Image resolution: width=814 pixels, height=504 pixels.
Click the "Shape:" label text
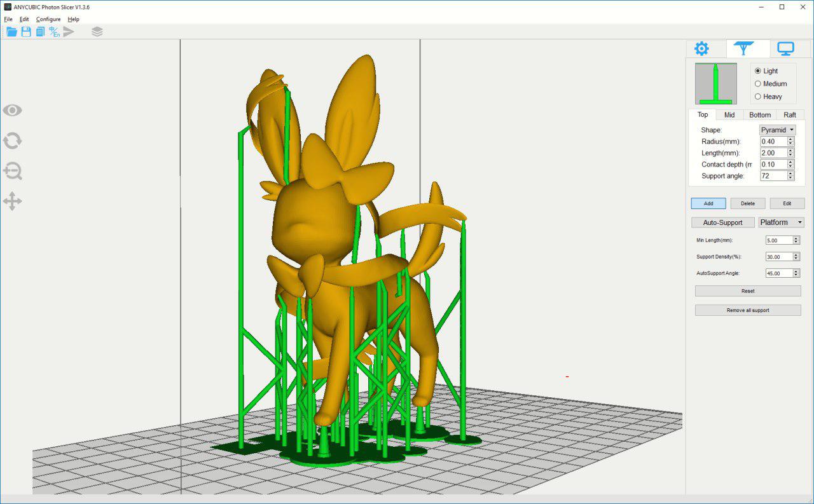pos(712,130)
